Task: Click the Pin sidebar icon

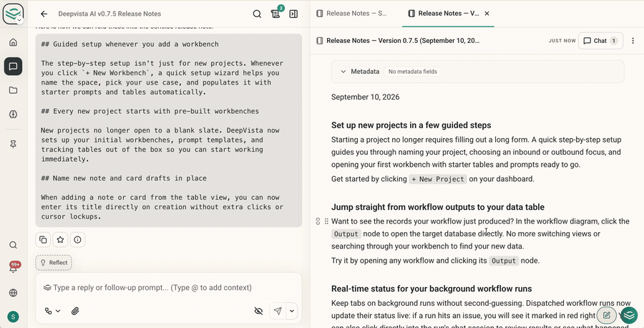Action: [13, 144]
